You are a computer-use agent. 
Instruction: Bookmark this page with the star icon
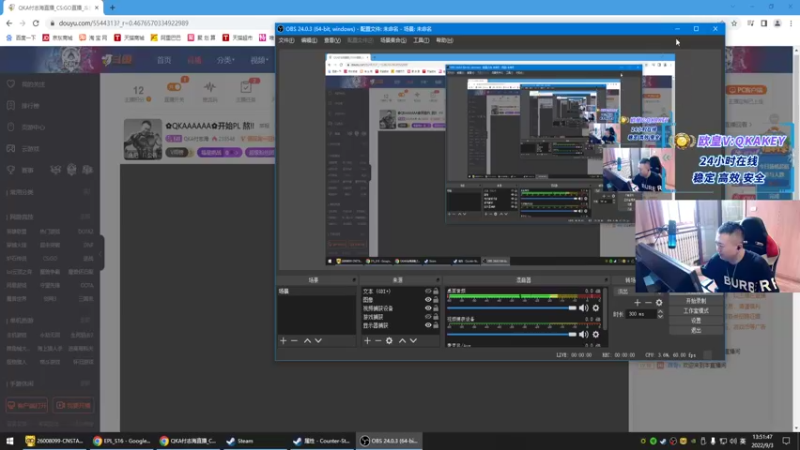point(734,23)
